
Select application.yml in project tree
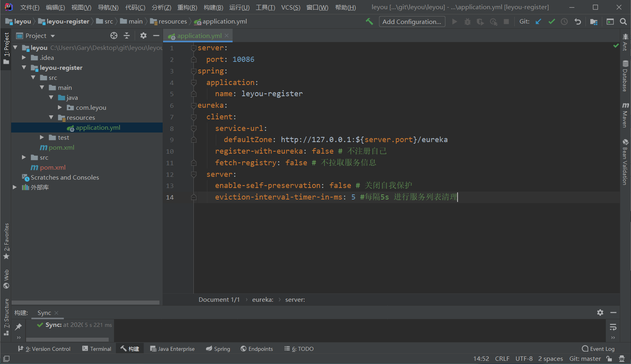(87, 127)
